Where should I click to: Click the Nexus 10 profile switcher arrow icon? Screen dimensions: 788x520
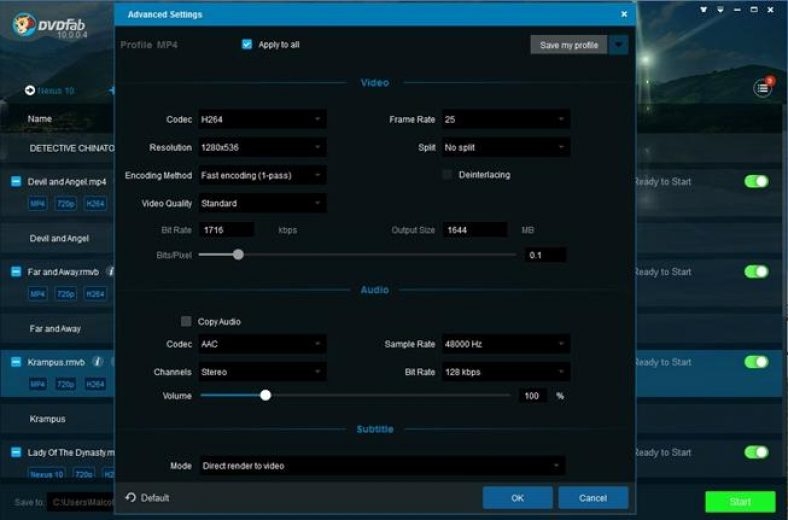(30, 91)
